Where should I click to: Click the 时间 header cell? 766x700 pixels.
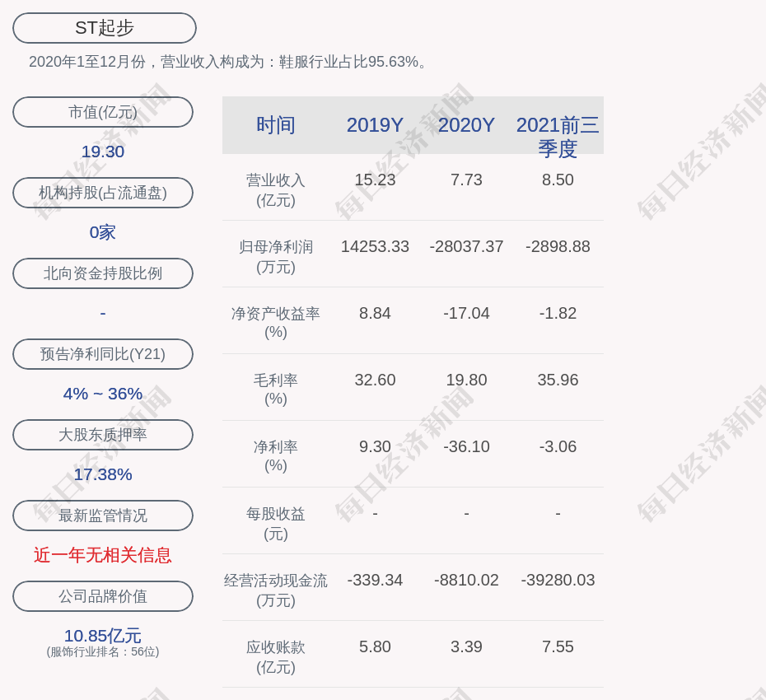click(x=276, y=125)
